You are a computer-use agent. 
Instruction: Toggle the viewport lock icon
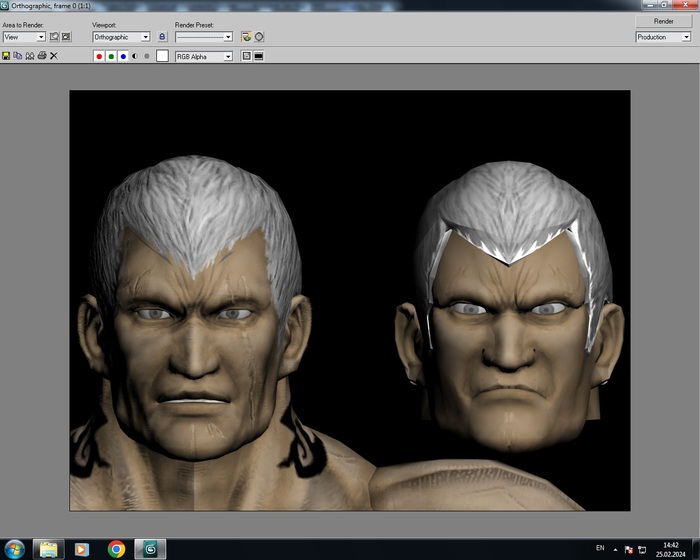click(162, 37)
